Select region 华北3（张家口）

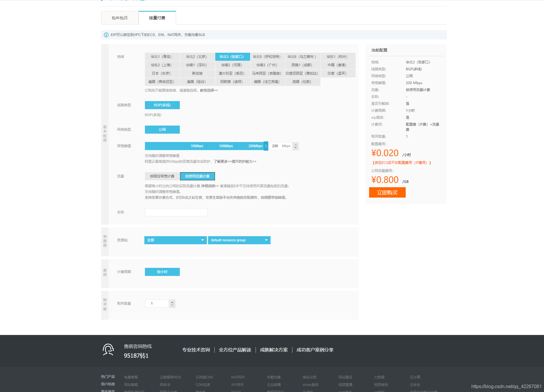point(233,57)
